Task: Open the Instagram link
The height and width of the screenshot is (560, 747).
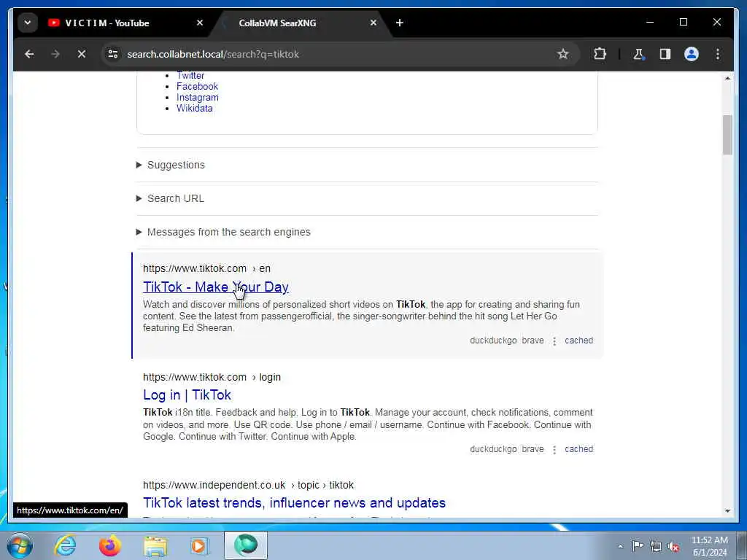Action: pos(197,97)
